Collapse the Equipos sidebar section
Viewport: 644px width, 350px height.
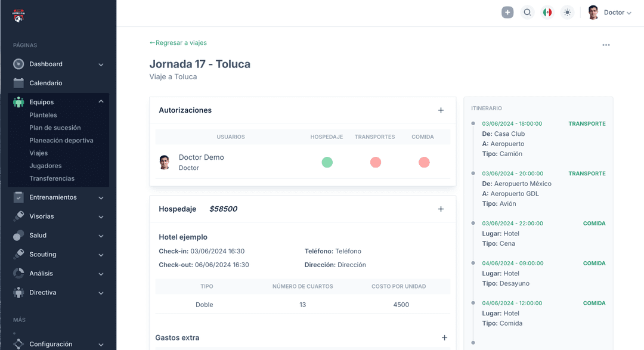pos(101,102)
